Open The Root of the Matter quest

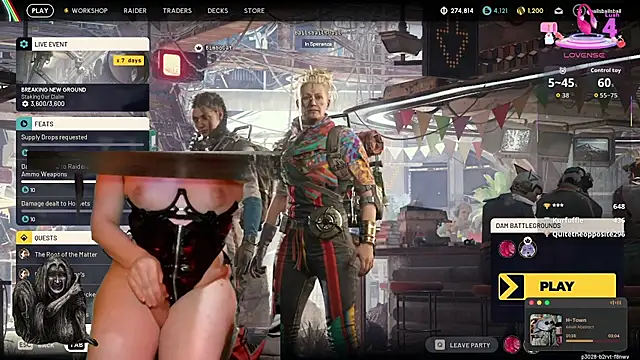[66, 255]
